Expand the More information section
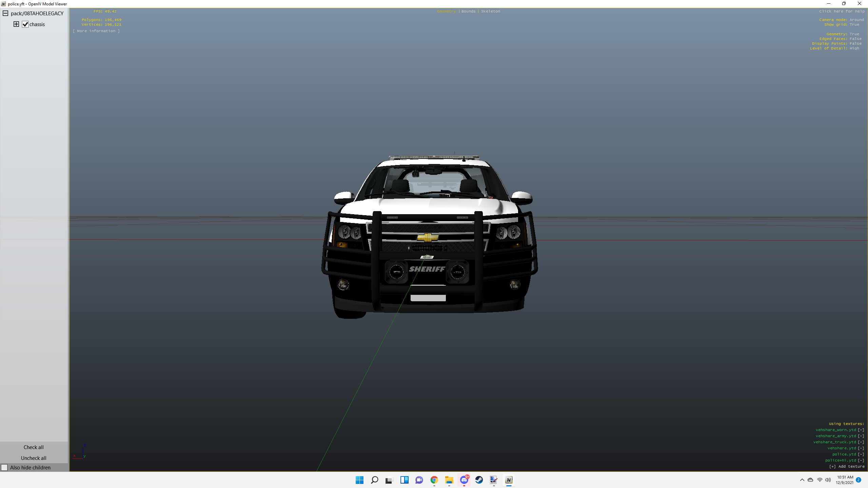This screenshot has height=488, width=868. [x=96, y=31]
